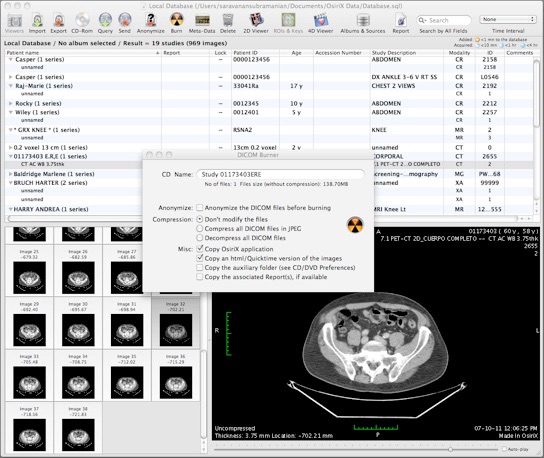The height and width of the screenshot is (458, 544).
Task: Expand the 0.2 voxel 13 cm study
Action: point(10,147)
